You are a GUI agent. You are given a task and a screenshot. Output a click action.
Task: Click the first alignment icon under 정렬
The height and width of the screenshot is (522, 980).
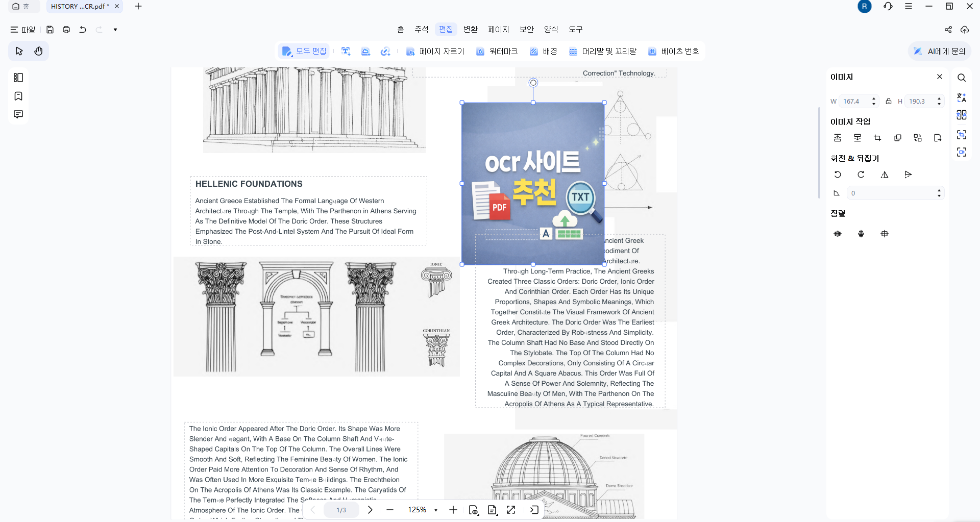coord(838,234)
